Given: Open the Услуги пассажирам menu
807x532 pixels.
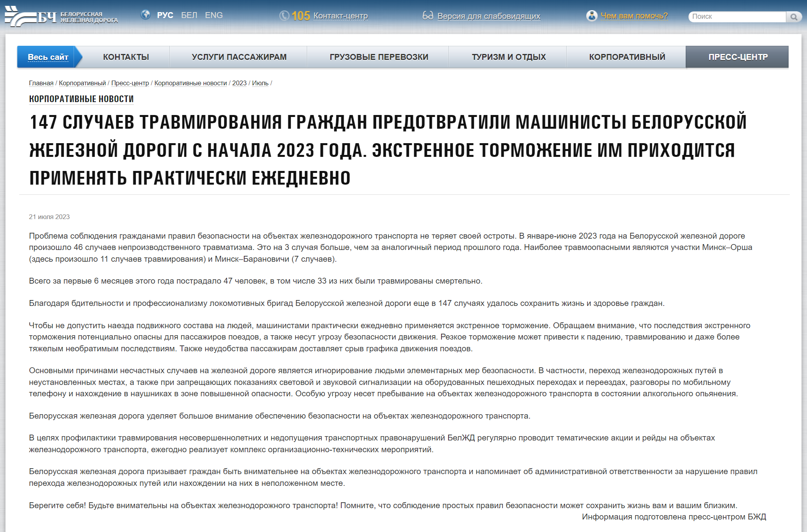Looking at the screenshot, I should pyautogui.click(x=239, y=57).
